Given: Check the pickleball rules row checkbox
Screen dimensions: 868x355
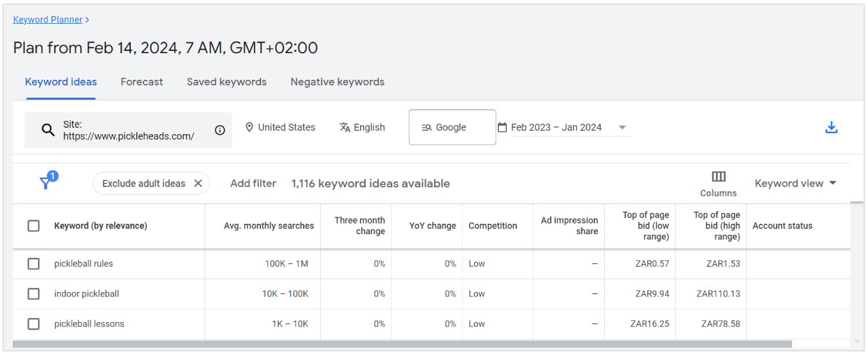Looking at the screenshot, I should pos(34,264).
